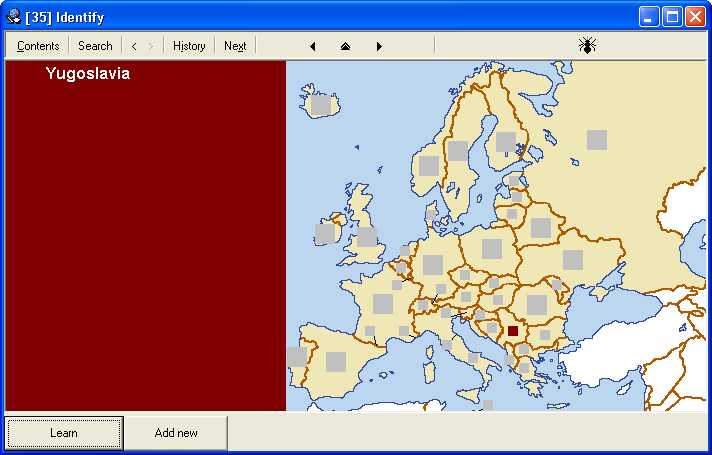
Task: Go forward with the '>' toolbar button
Action: [x=151, y=46]
